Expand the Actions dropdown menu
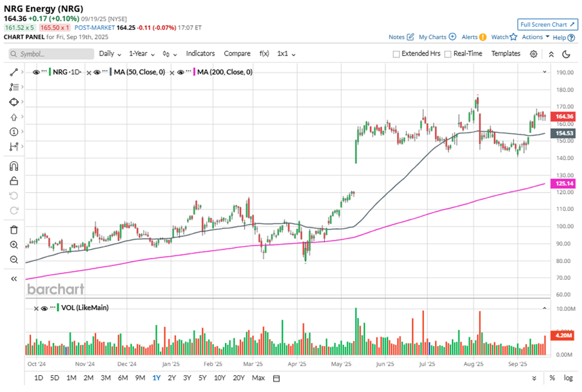Image resolution: width=582 pixels, height=392 pixels. tap(535, 37)
